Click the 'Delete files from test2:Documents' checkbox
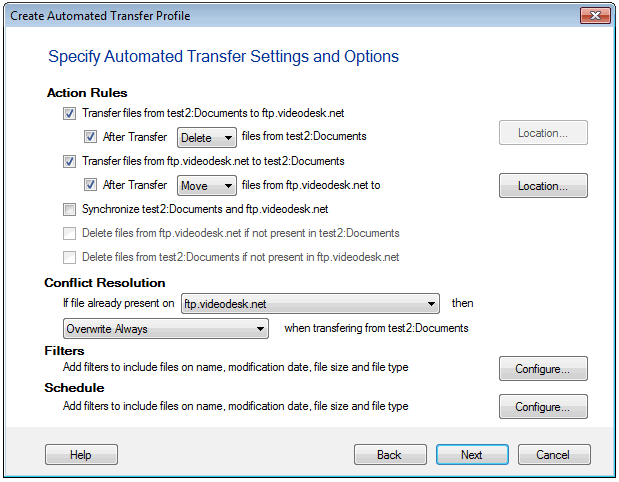 click(69, 257)
